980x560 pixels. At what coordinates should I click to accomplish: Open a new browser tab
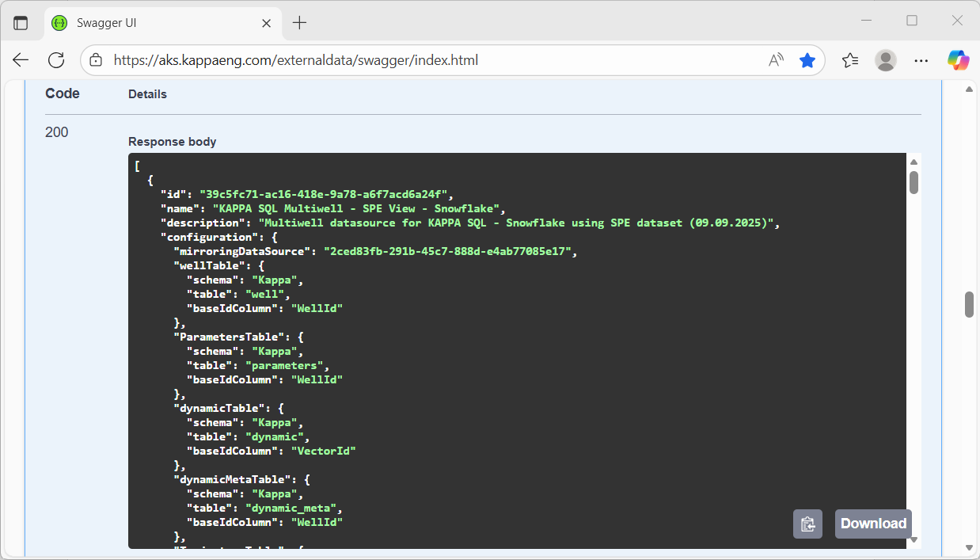point(299,23)
